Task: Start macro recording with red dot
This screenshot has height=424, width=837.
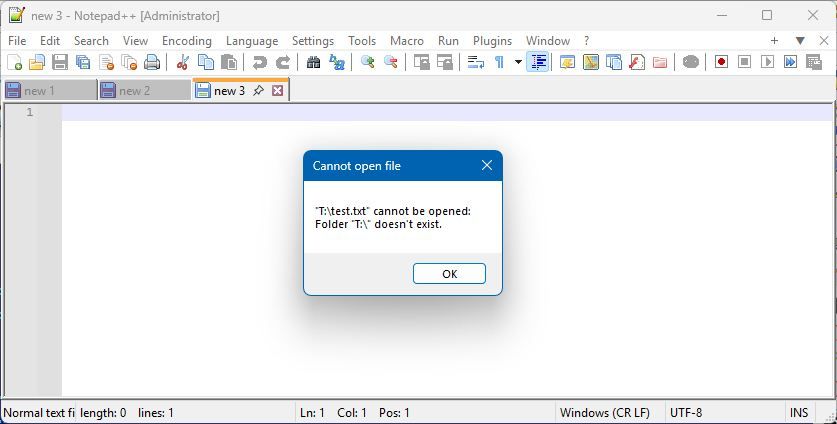Action: pyautogui.click(x=721, y=62)
